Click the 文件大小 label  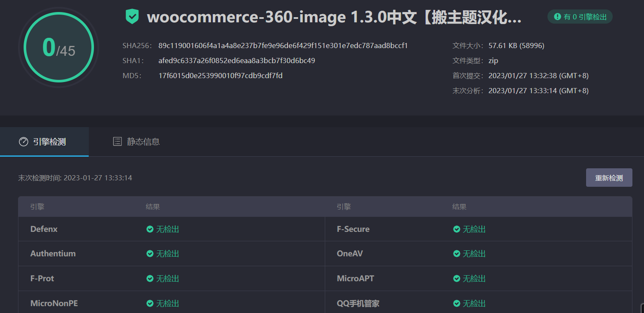(x=468, y=46)
